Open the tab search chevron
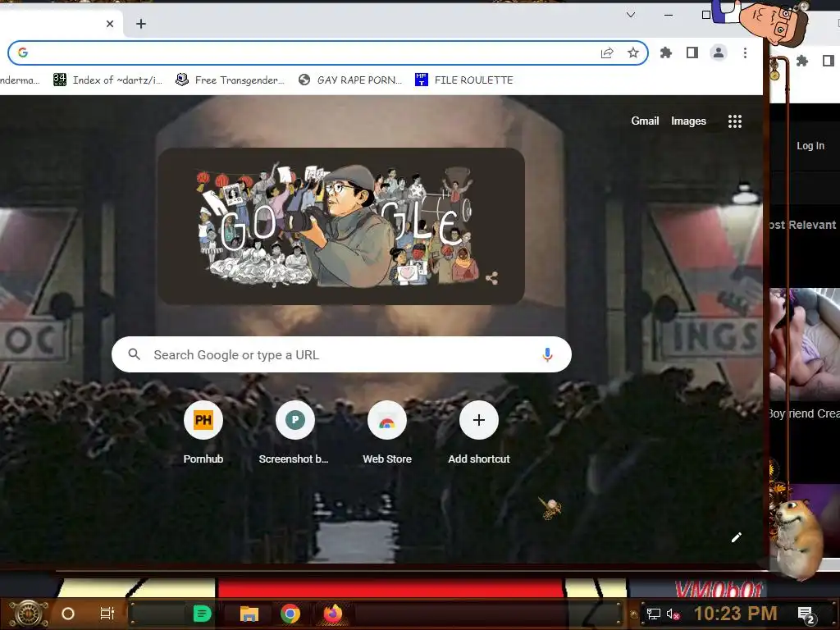 [x=631, y=15]
